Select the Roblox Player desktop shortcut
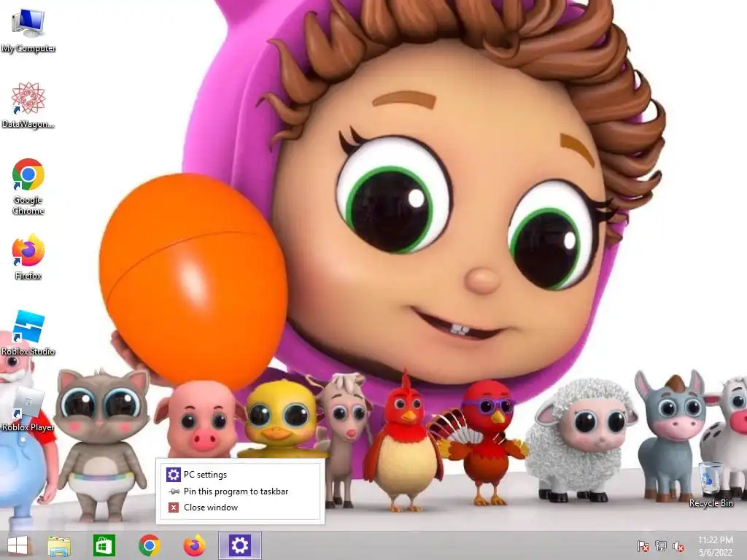This screenshot has height=560, width=747. point(28,410)
